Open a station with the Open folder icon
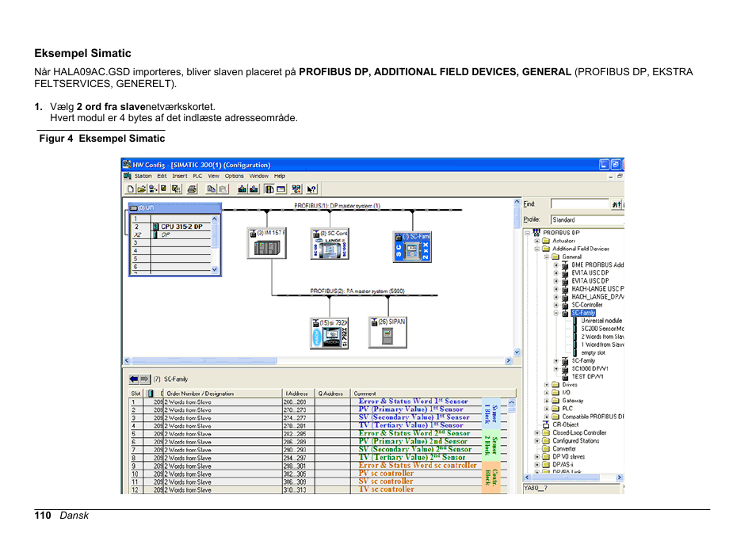Viewport: 756px width, 533px height. click(140, 188)
